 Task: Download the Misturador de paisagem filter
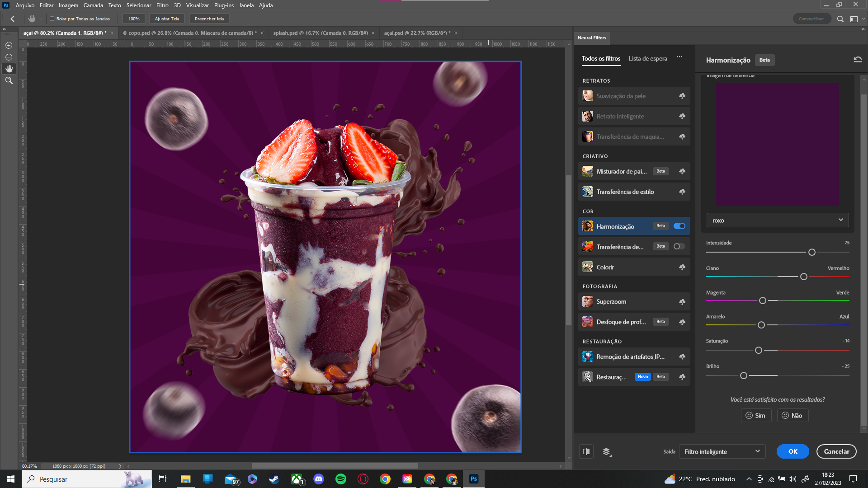point(682,171)
